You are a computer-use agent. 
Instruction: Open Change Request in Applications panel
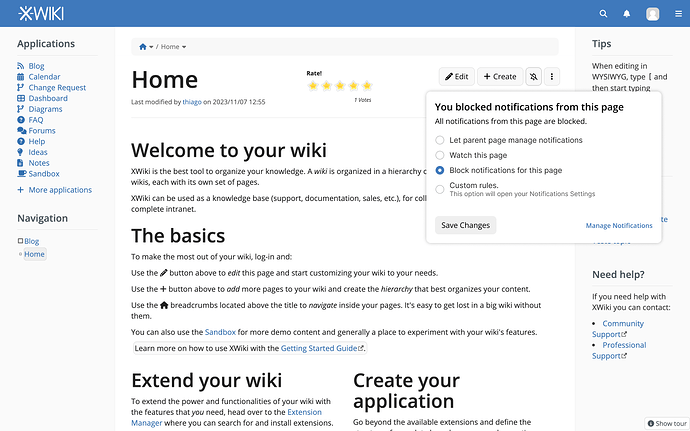click(57, 88)
